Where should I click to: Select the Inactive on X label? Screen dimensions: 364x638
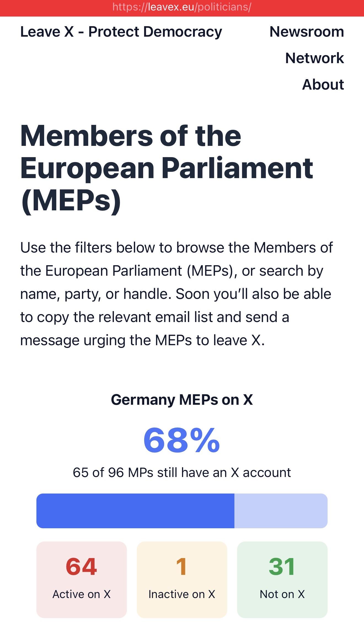(x=182, y=594)
